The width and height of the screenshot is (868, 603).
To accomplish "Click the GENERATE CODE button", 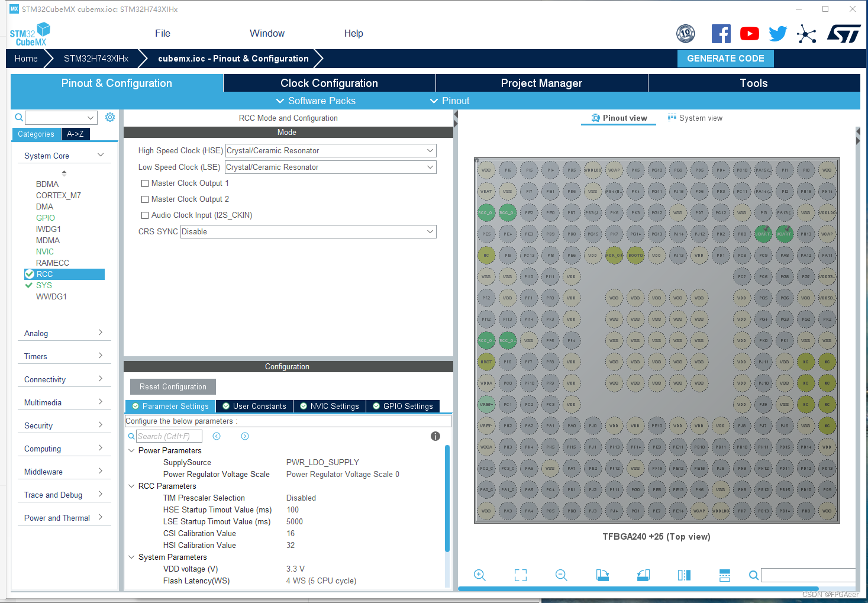I will tap(725, 59).
